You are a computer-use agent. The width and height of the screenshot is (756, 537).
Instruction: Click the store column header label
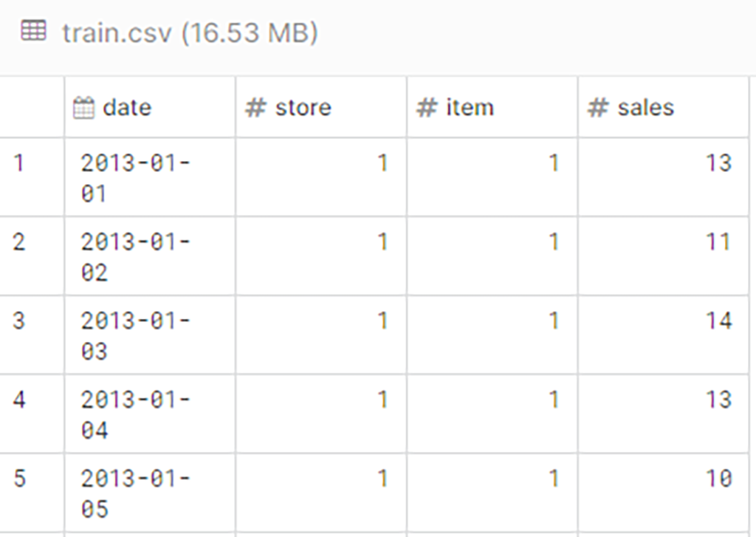303,108
